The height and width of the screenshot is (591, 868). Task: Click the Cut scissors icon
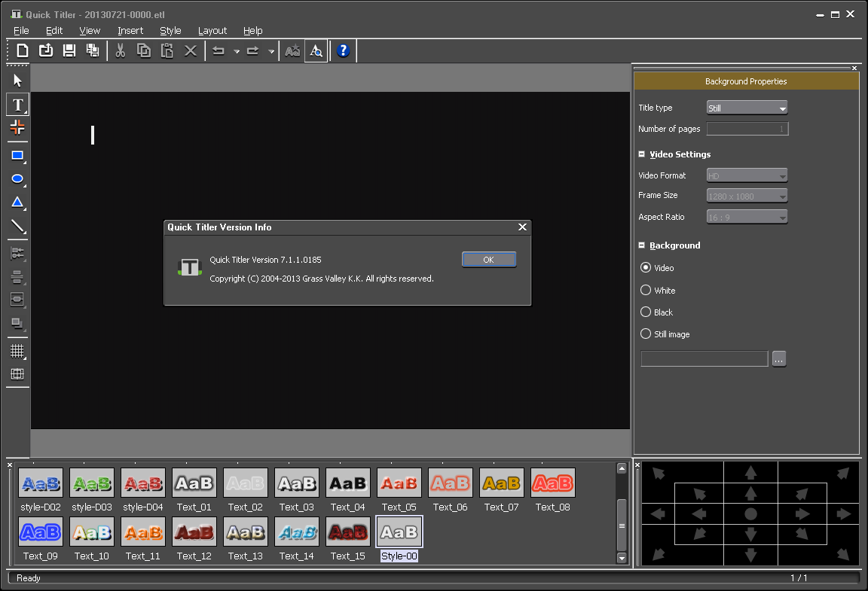point(120,50)
